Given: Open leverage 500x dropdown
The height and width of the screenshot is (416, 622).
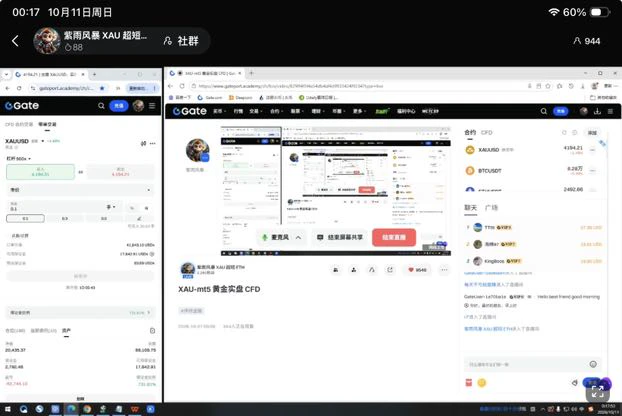Looking at the screenshot, I should [19, 159].
